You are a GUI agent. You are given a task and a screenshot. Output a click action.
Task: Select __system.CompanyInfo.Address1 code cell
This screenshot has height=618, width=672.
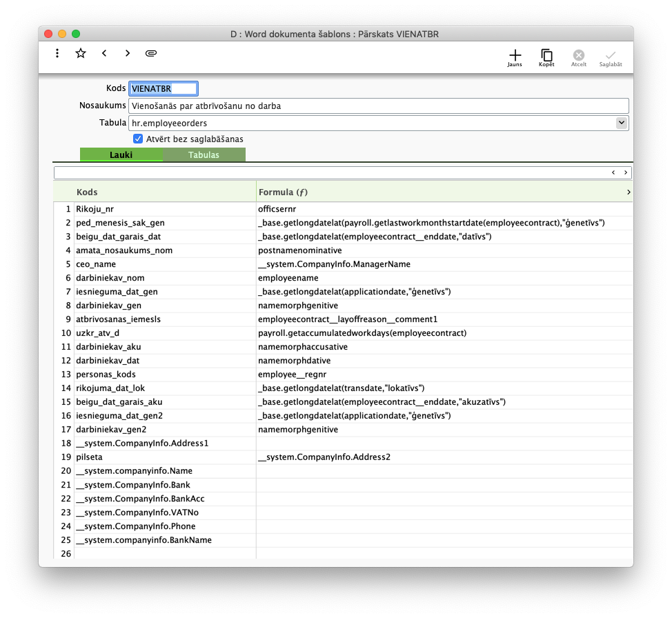pyautogui.click(x=165, y=443)
